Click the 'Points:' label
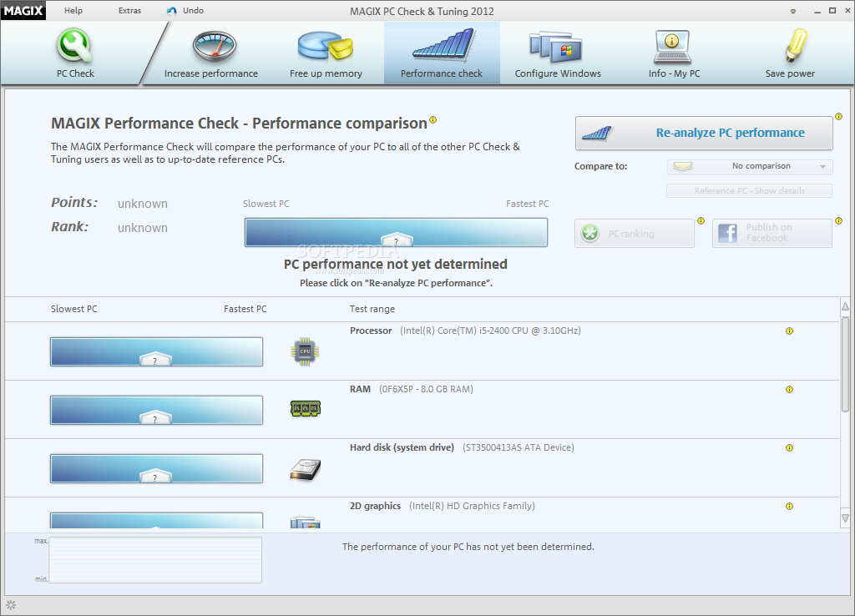855x616 pixels. tap(74, 202)
